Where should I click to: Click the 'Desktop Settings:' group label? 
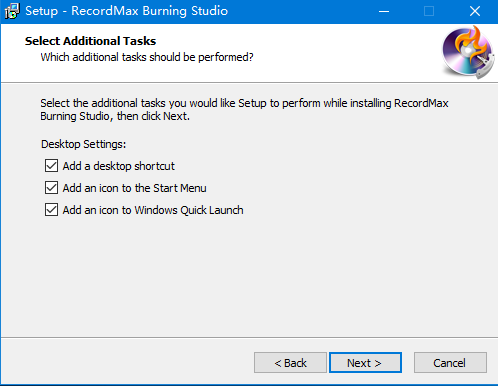point(83,144)
